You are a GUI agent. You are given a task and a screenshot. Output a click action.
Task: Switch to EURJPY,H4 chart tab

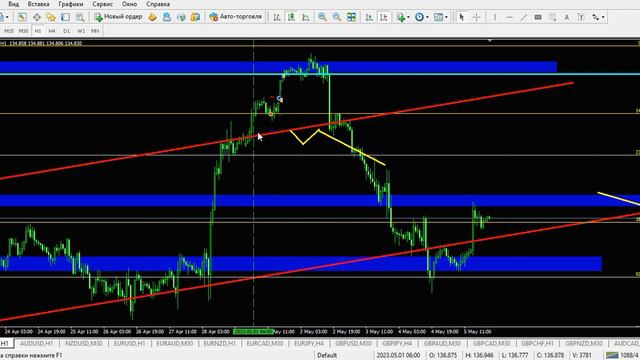click(x=309, y=344)
